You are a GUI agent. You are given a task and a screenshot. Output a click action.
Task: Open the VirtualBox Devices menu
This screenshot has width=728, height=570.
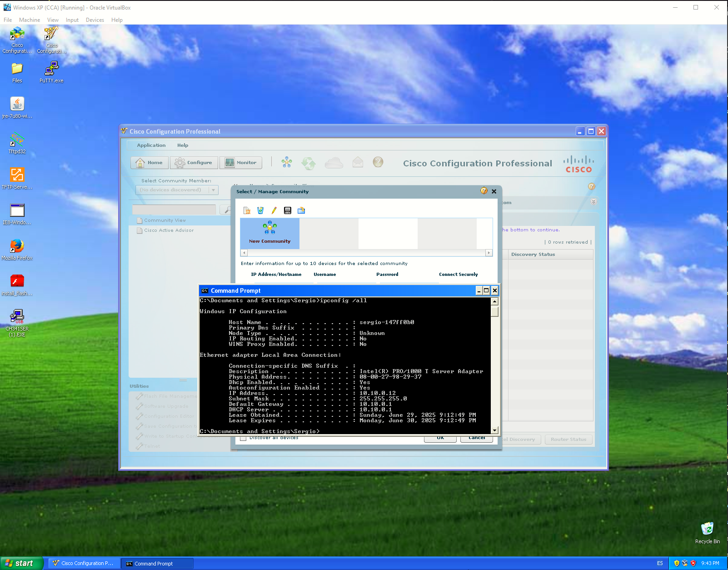tap(95, 20)
